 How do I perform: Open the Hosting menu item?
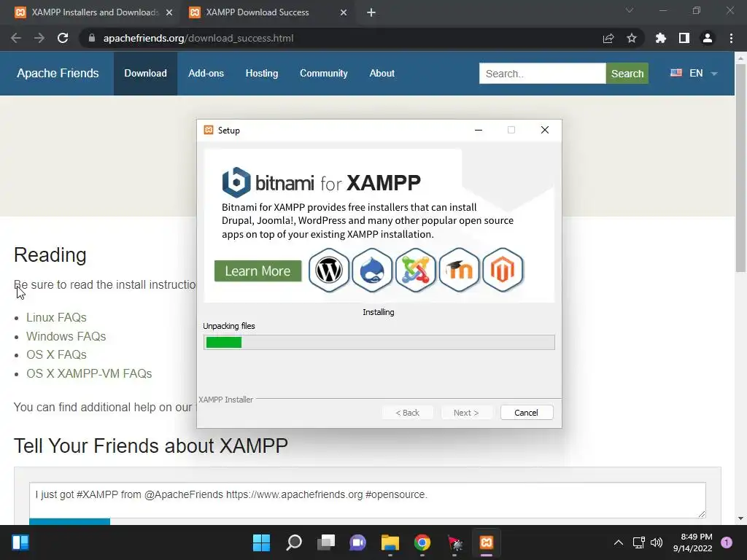(x=262, y=74)
